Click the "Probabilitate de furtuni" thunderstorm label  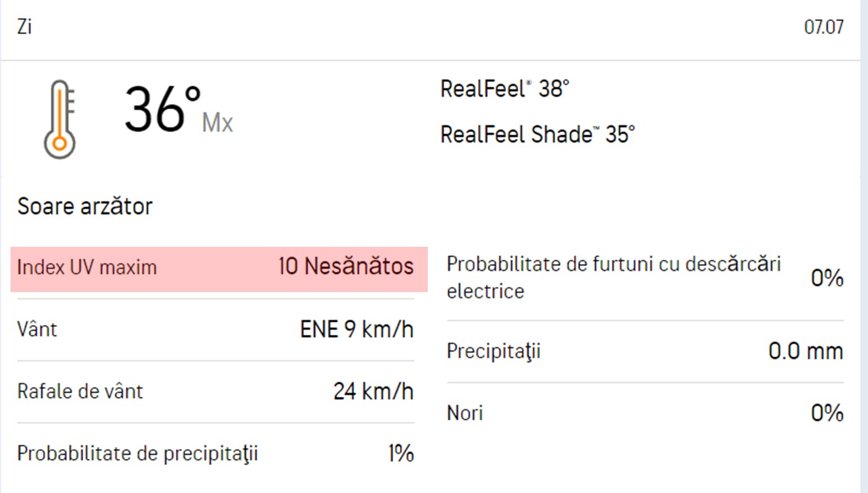[x=613, y=277]
